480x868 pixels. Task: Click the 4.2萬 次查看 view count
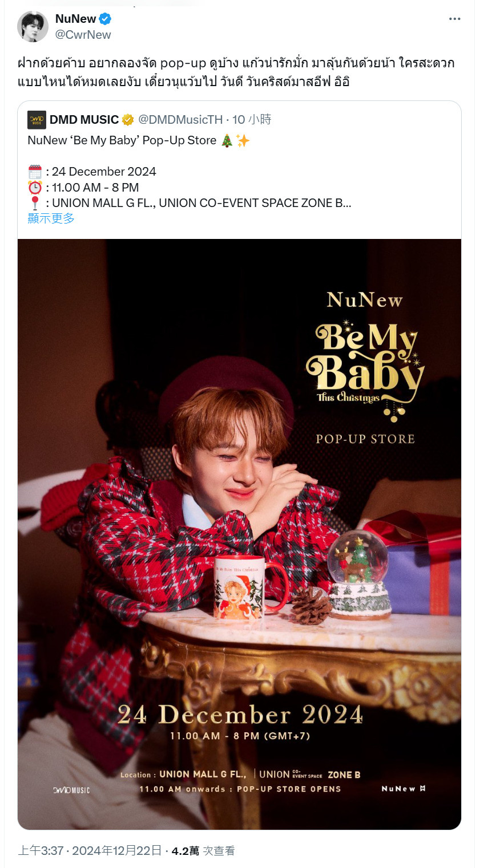tap(203, 851)
